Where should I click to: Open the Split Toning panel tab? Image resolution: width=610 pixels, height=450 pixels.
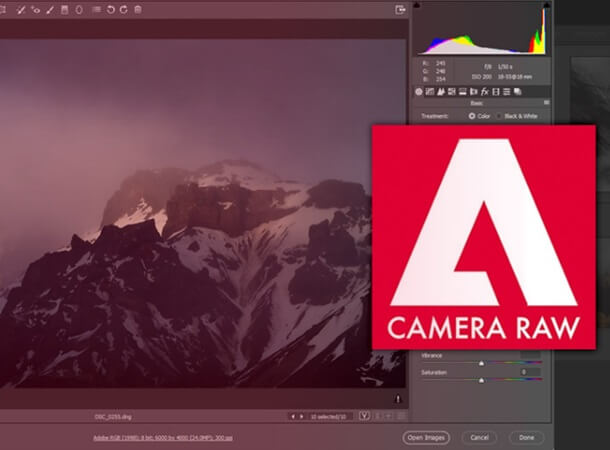click(x=463, y=92)
